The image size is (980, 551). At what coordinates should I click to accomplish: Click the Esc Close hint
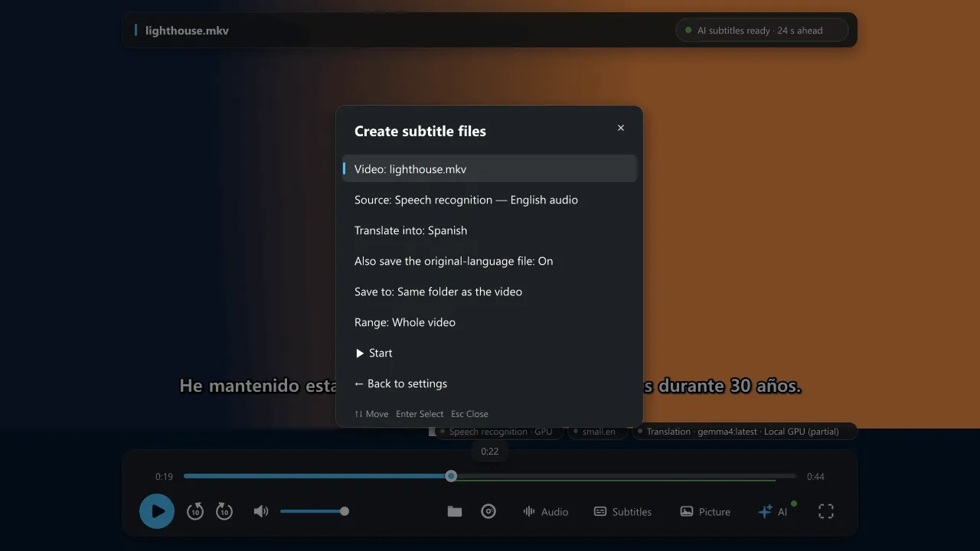point(469,414)
